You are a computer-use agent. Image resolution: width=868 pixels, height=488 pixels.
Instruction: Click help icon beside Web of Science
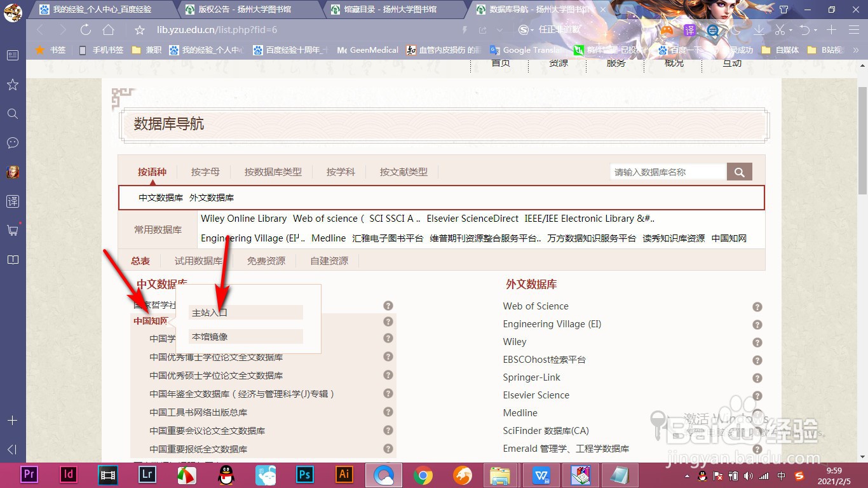pos(757,307)
